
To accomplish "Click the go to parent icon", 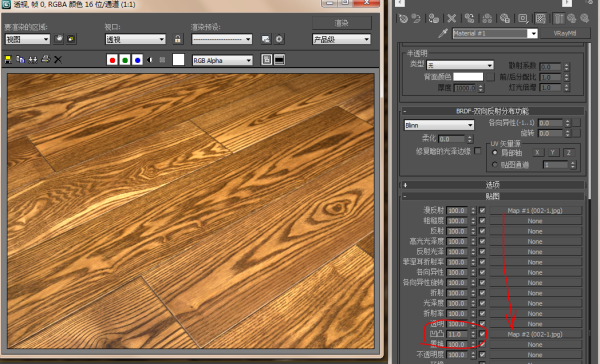I will click(572, 18).
